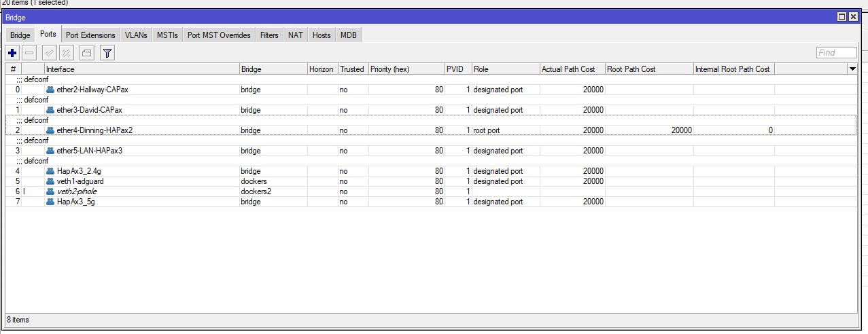Select the HapAx3_2.4g port row
The width and height of the screenshot is (868, 334).
(431, 171)
